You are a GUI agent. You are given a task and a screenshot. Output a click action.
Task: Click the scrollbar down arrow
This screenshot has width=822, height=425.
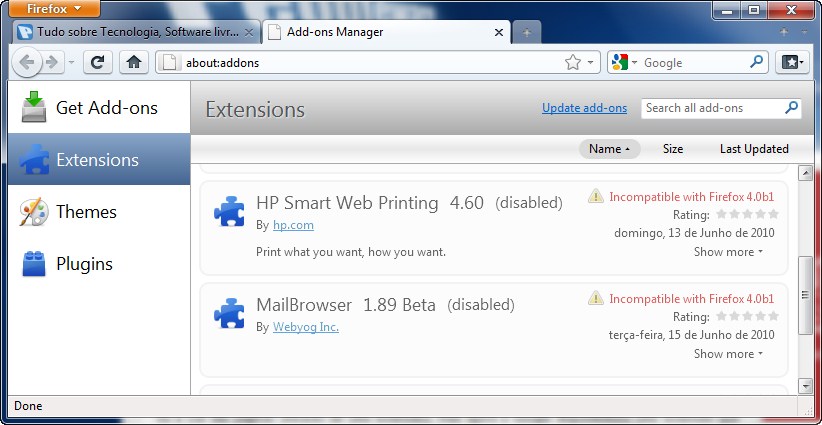click(x=805, y=387)
